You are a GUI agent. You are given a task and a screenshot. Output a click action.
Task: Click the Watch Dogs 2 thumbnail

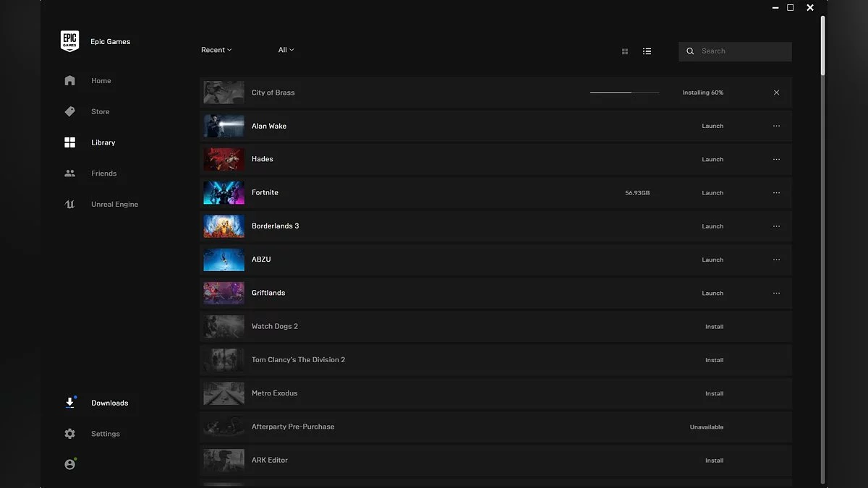(224, 327)
